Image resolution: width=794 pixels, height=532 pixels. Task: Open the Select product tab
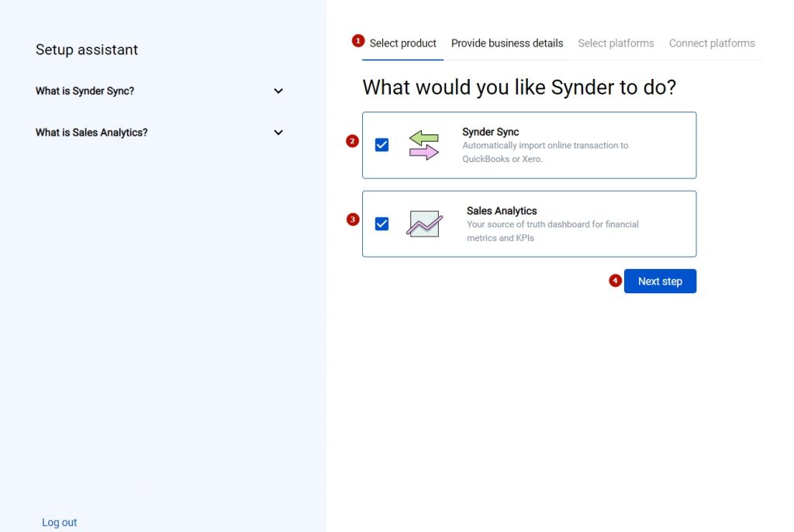click(x=402, y=43)
